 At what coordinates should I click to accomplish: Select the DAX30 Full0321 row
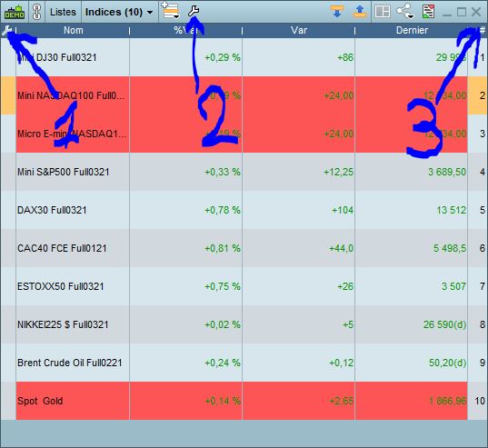pyautogui.click(x=244, y=210)
